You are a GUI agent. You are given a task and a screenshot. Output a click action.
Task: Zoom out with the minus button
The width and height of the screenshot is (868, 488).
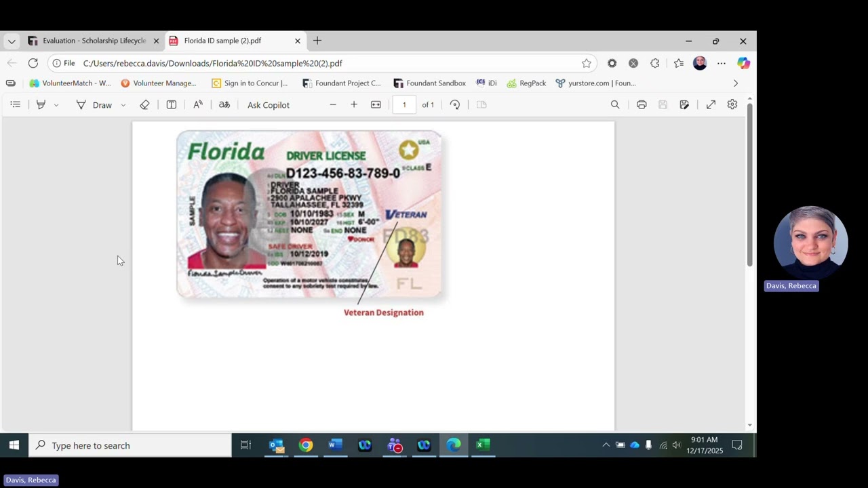pyautogui.click(x=333, y=104)
